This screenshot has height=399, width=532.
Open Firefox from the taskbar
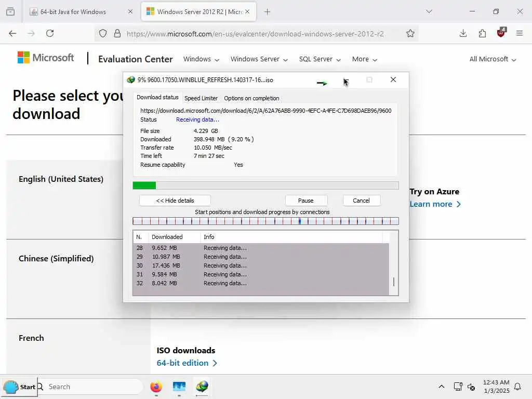[x=156, y=387]
